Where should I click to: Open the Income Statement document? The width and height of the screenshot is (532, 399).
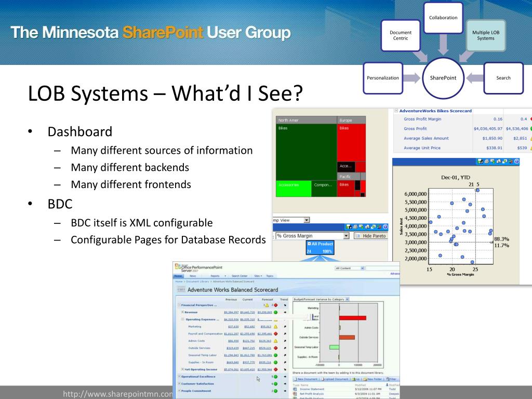point(312,389)
